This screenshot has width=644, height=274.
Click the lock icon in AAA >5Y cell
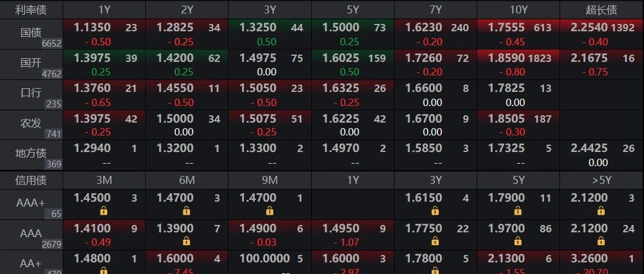click(601, 242)
